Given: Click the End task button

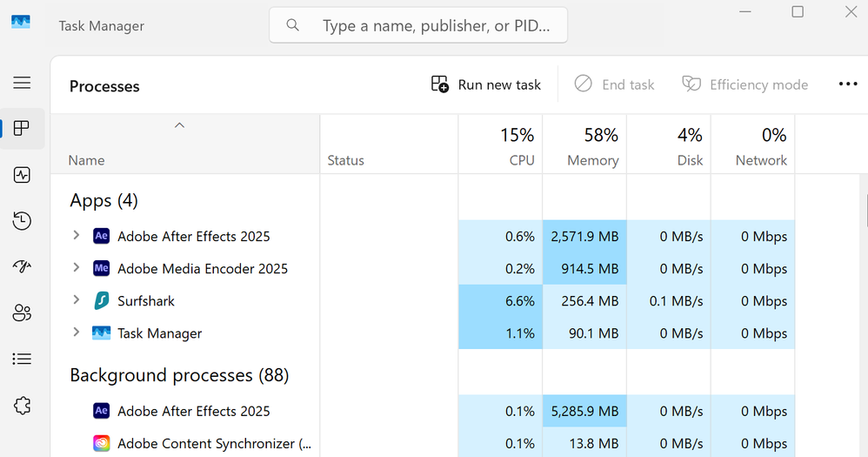Looking at the screenshot, I should (x=614, y=84).
